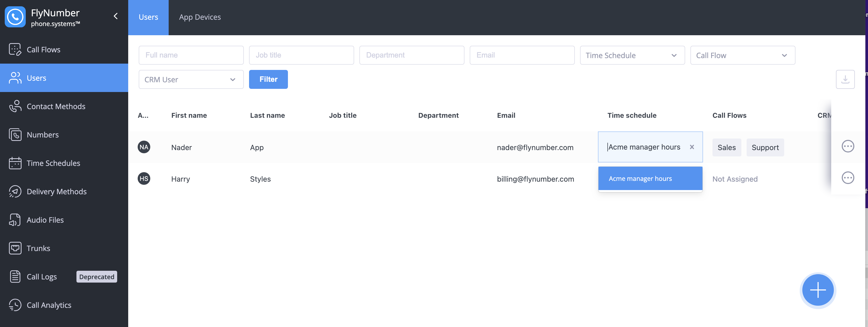The image size is (868, 327).
Task: Open Trunks in the sidebar
Action: pos(64,248)
